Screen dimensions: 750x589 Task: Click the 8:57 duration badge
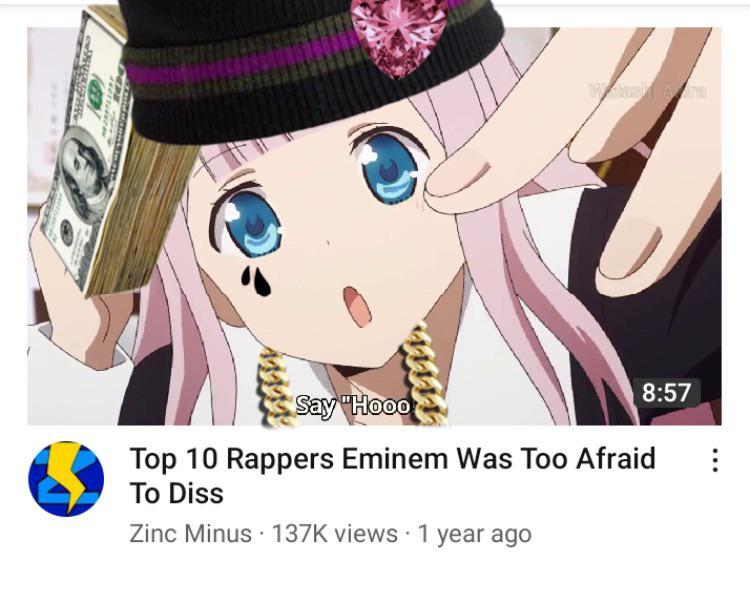tap(666, 393)
